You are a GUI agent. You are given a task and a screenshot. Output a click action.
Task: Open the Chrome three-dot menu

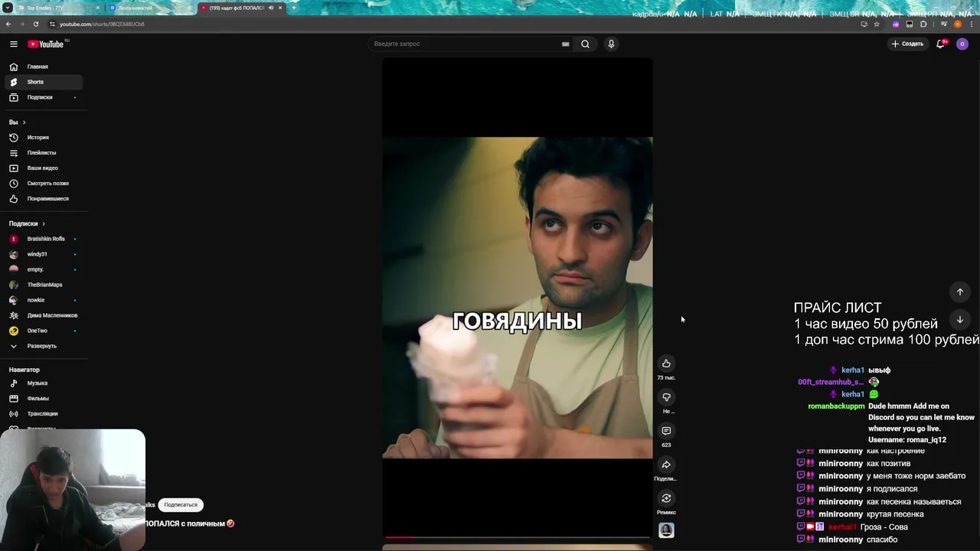pyautogui.click(x=972, y=24)
